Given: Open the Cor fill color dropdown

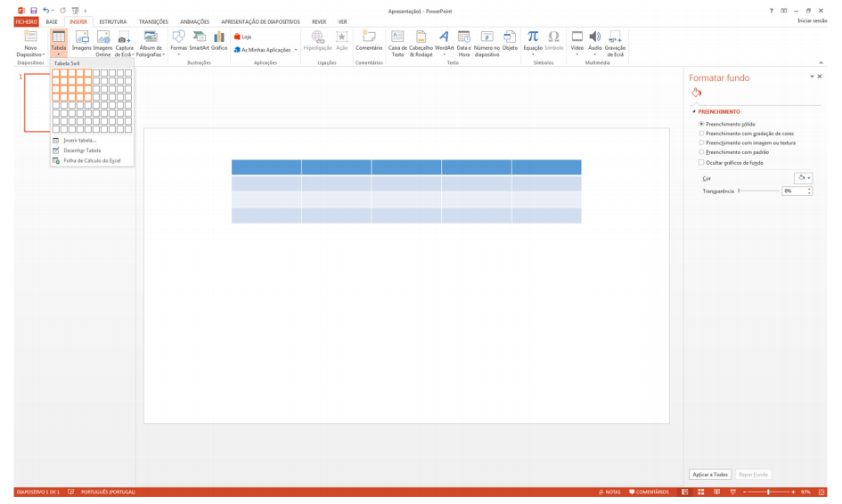Looking at the screenshot, I should point(803,178).
